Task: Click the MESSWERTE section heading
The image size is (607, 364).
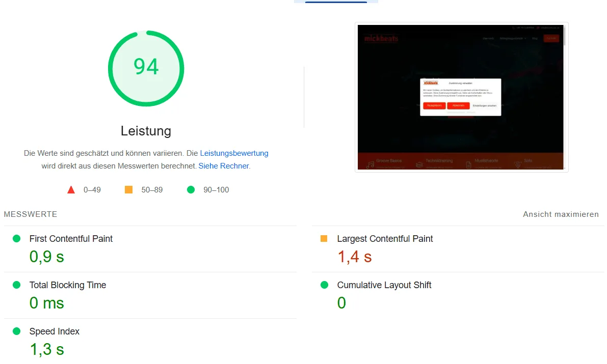Action: click(x=31, y=214)
